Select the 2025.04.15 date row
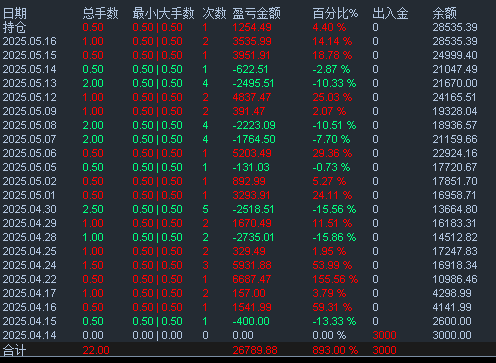The height and width of the screenshot is (363, 496). [x=30, y=321]
